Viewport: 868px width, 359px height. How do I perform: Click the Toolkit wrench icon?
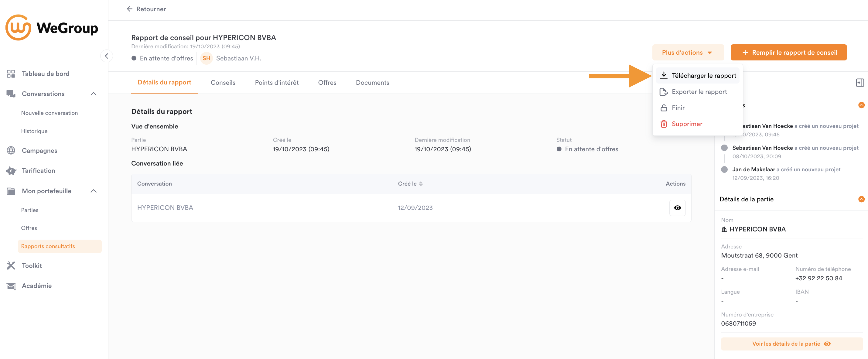11,266
